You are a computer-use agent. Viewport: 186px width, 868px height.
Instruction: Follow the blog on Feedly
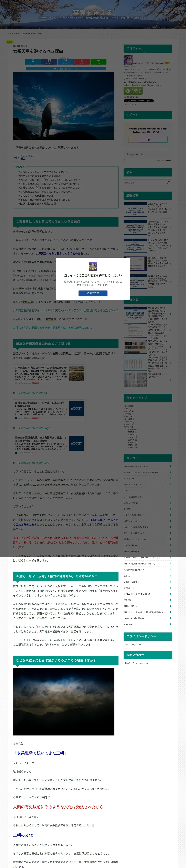coord(133,91)
